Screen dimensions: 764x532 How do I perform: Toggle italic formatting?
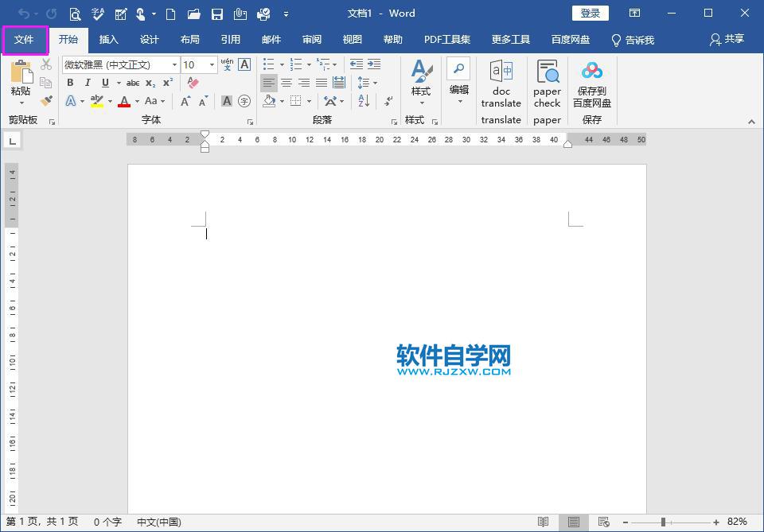(x=88, y=83)
